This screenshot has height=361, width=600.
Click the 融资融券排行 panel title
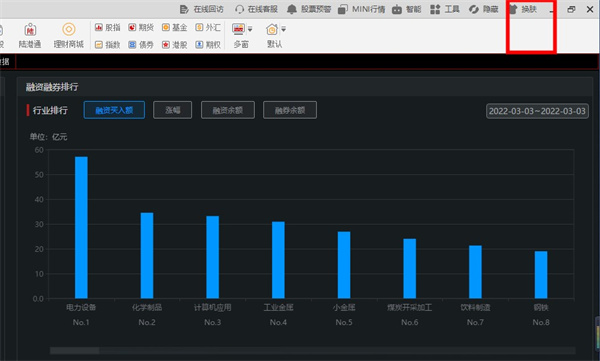pos(52,87)
